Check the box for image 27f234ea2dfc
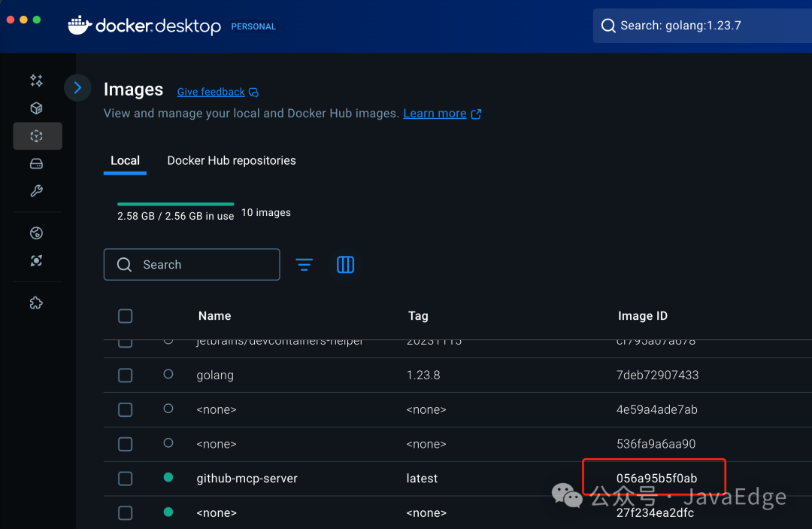The width and height of the screenshot is (812, 529). [x=126, y=513]
